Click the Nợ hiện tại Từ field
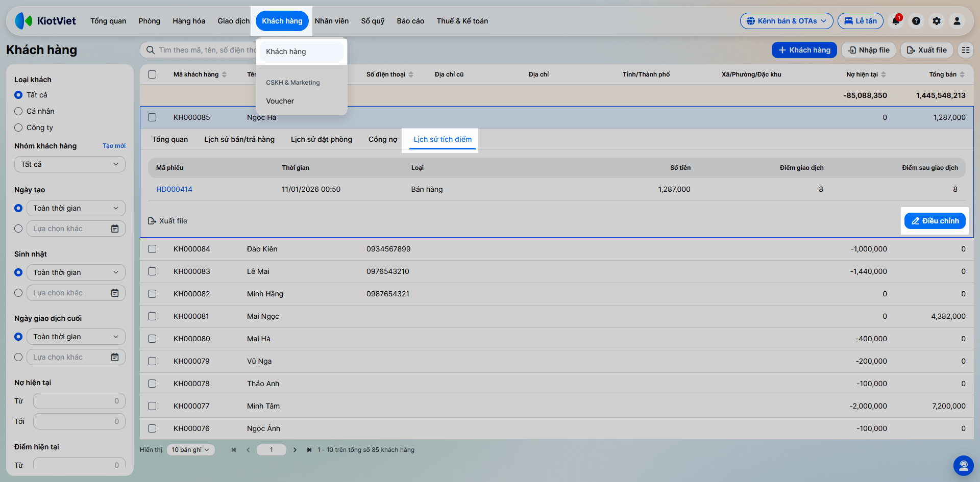The image size is (980, 482). pyautogui.click(x=79, y=401)
